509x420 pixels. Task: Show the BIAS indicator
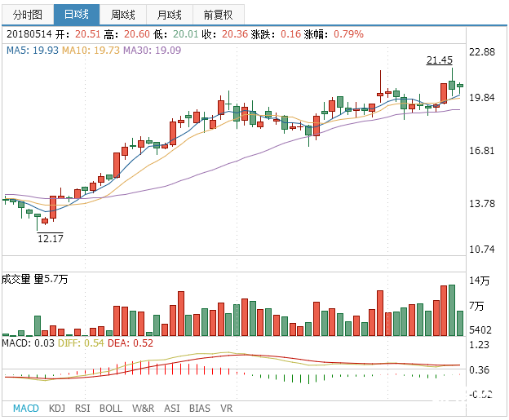coord(200,408)
